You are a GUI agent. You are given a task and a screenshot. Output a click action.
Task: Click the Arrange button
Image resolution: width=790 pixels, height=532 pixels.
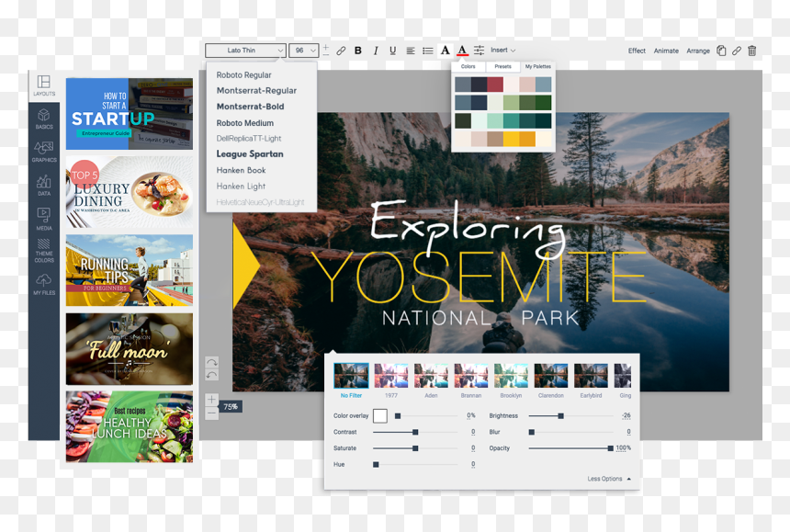698,51
